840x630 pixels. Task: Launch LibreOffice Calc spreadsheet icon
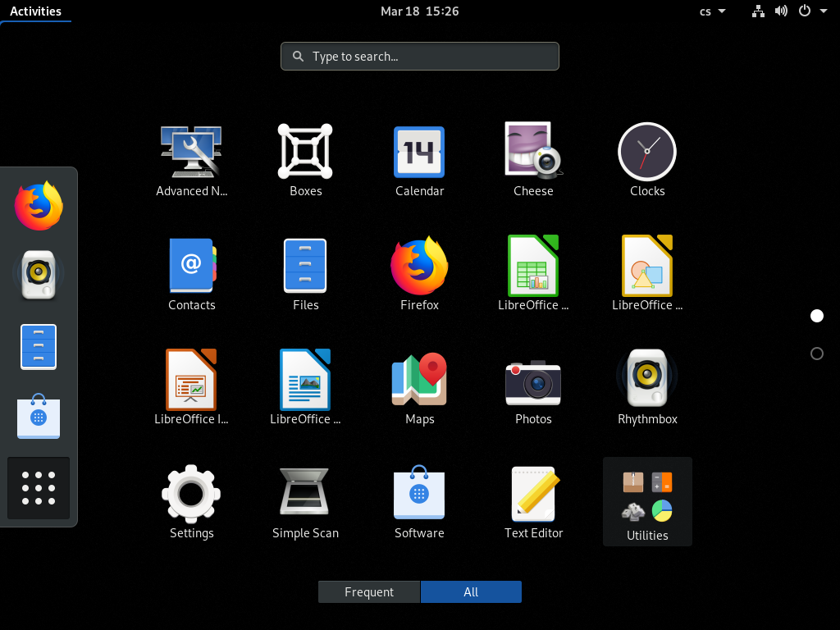[533, 274]
